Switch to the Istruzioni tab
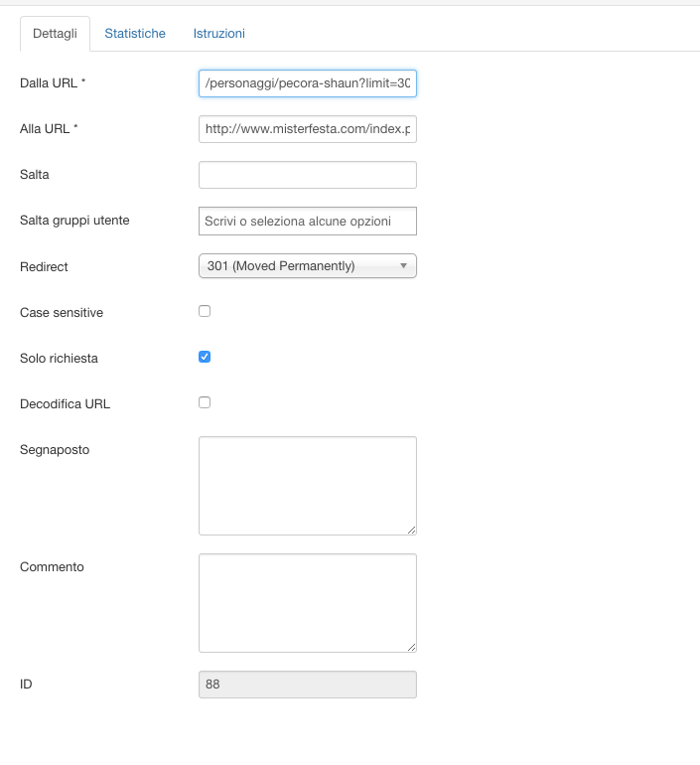This screenshot has width=700, height=765. [218, 33]
